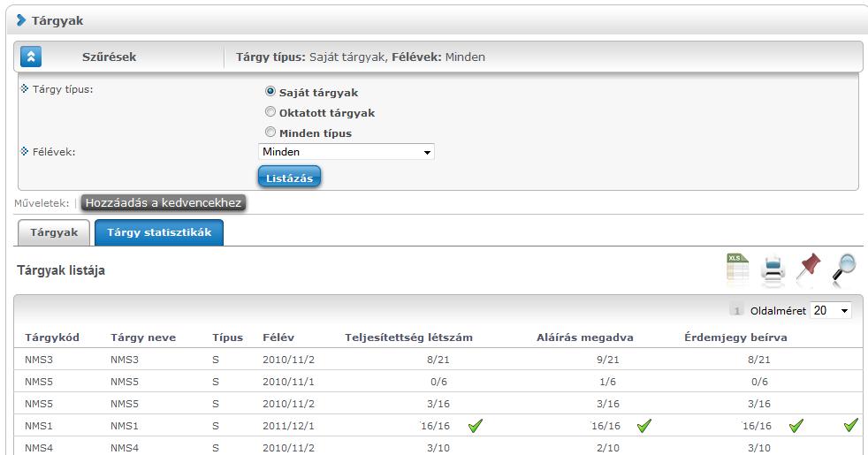This screenshot has width=868, height=455.
Task: Click the NMS1 tárgykód cell
Action: (39, 426)
